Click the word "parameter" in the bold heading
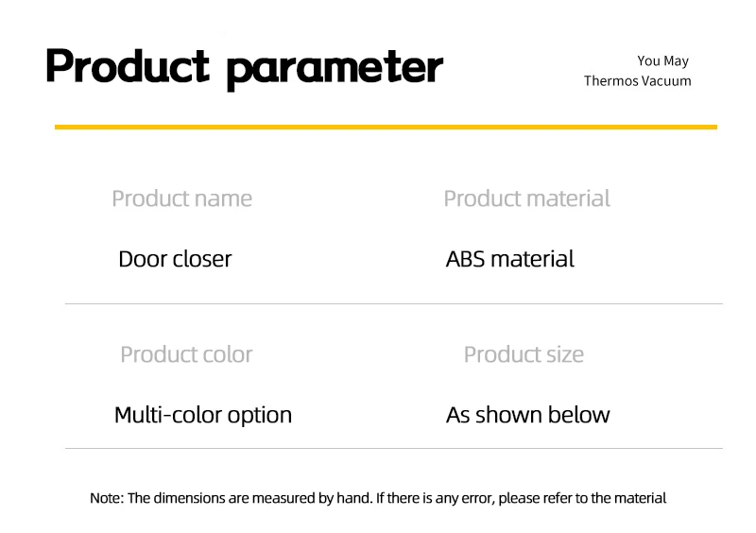The image size is (756, 533). (x=335, y=68)
